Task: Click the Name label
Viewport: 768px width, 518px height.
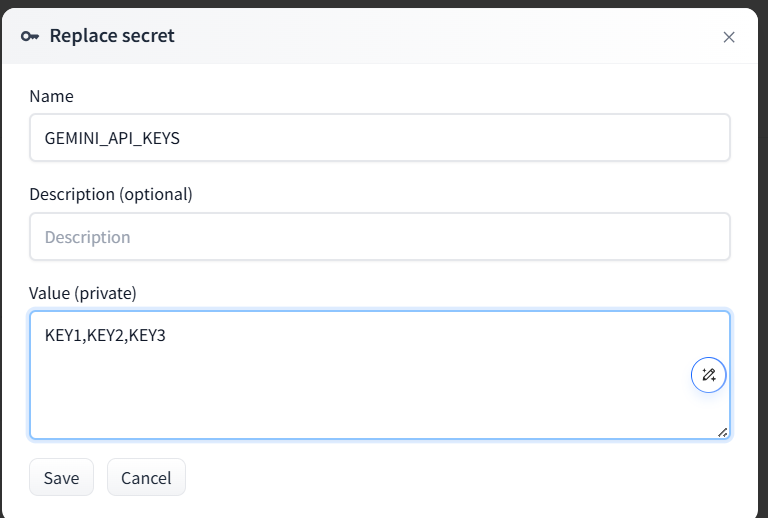Action: point(51,96)
